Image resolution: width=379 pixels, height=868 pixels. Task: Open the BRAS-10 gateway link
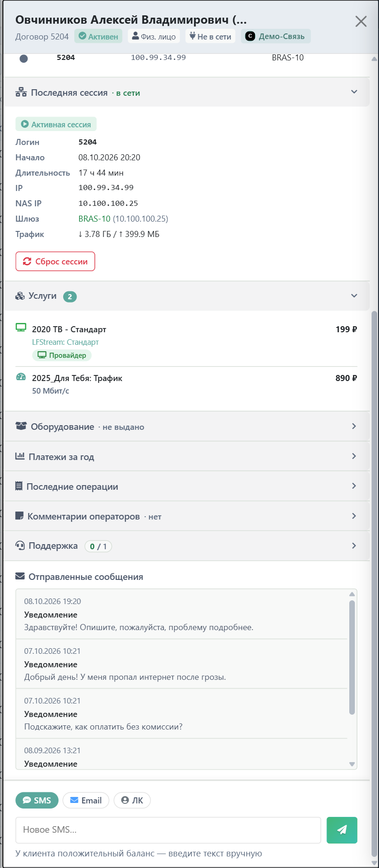(x=94, y=218)
